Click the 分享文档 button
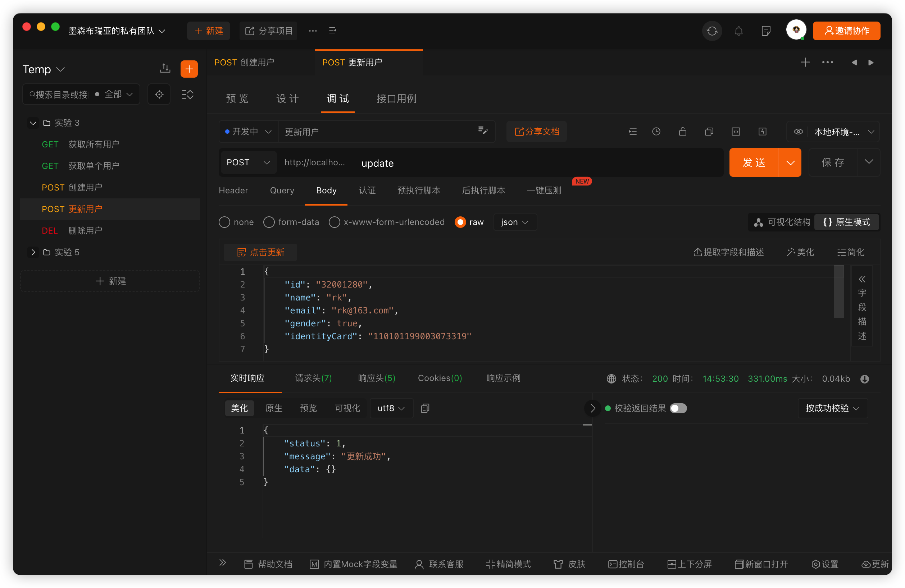This screenshot has height=588, width=905. coord(537,132)
